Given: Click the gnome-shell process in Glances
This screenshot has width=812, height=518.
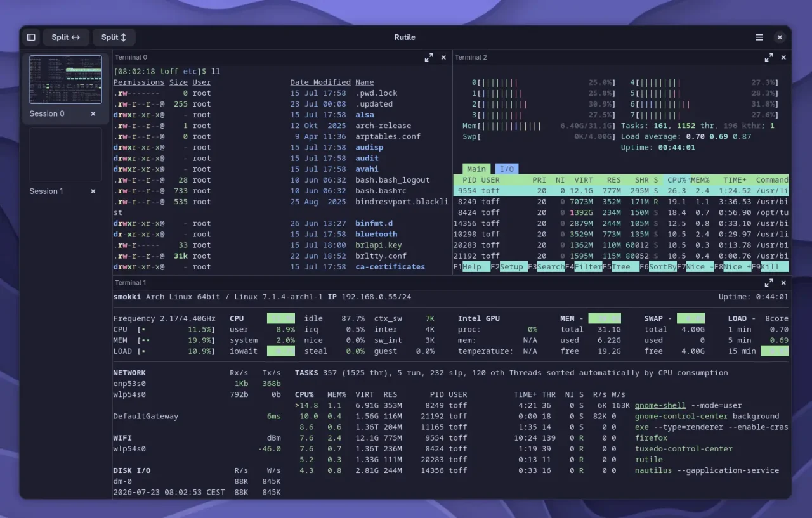Looking at the screenshot, I should 662,405.
